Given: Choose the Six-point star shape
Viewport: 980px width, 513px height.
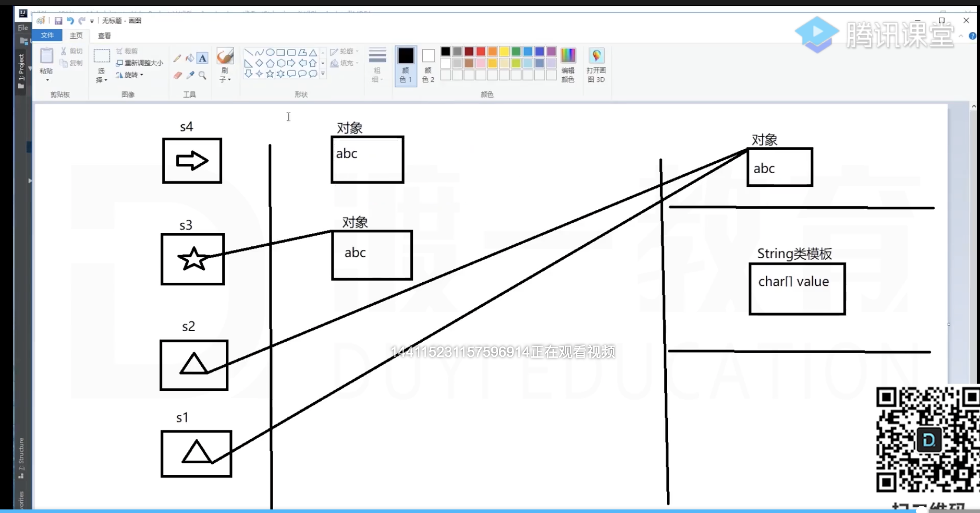Looking at the screenshot, I should 280,74.
